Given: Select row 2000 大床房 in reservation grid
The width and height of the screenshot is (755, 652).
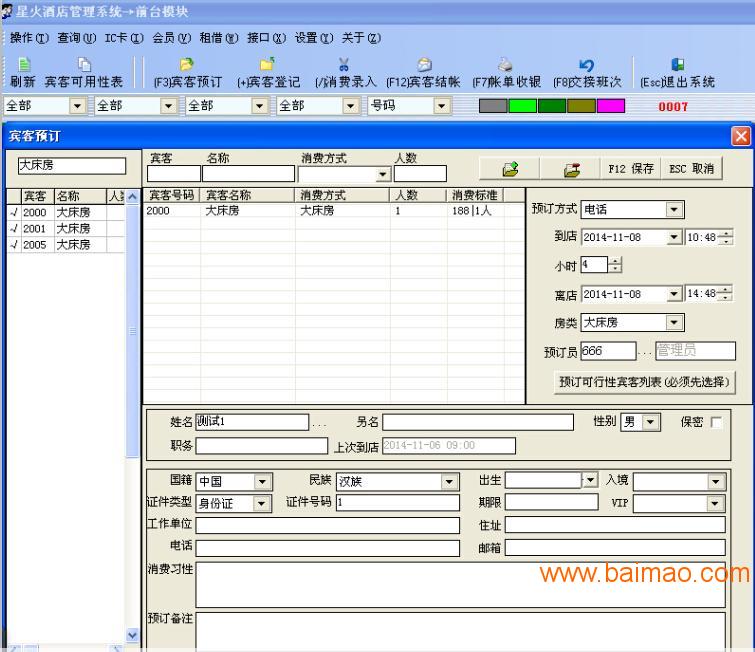Looking at the screenshot, I should click(x=334, y=211).
